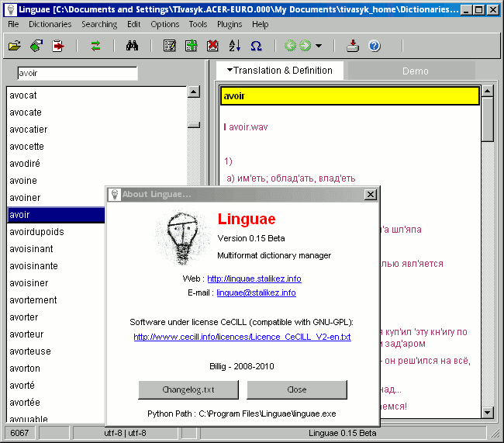Click the Linguae bearded bulb logo image

point(181,237)
